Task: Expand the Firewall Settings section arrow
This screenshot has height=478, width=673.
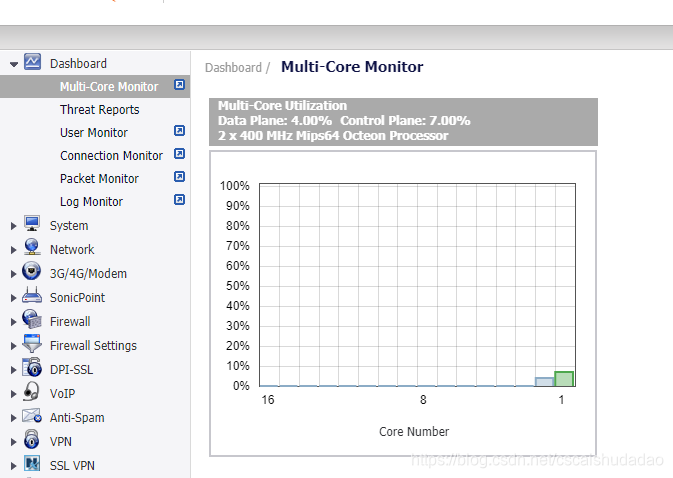Action: (13, 346)
